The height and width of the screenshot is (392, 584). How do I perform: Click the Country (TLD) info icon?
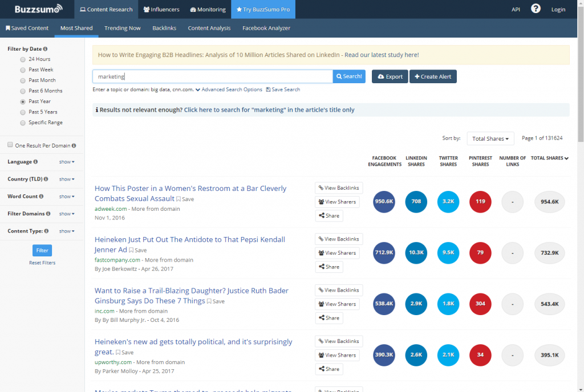(x=46, y=179)
